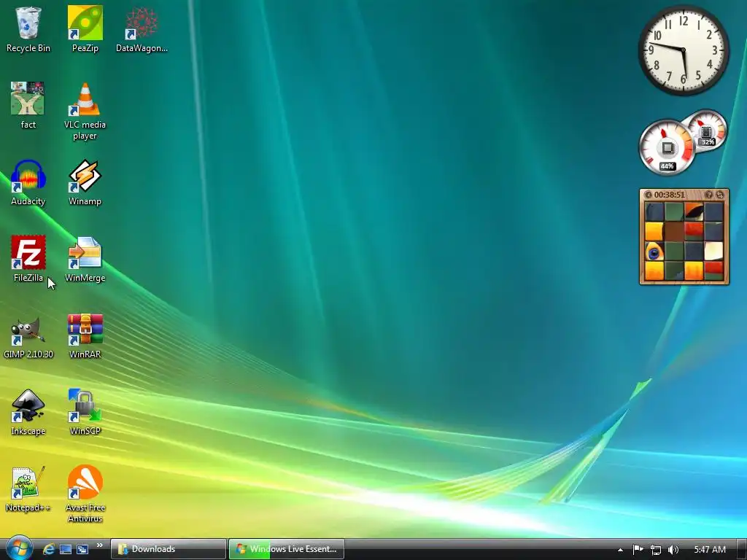Open the Recycle Bin
The height and width of the screenshot is (560, 747).
pyautogui.click(x=28, y=29)
